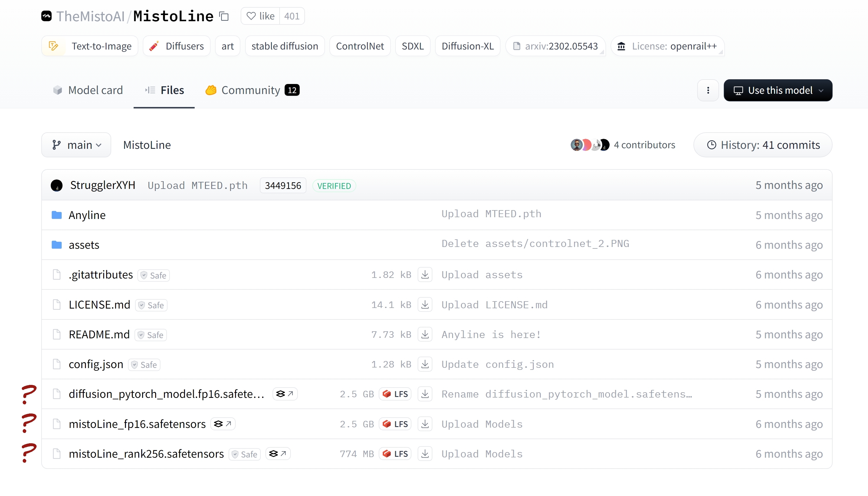
Task: Select the Diffusion-XL tag
Action: click(467, 46)
